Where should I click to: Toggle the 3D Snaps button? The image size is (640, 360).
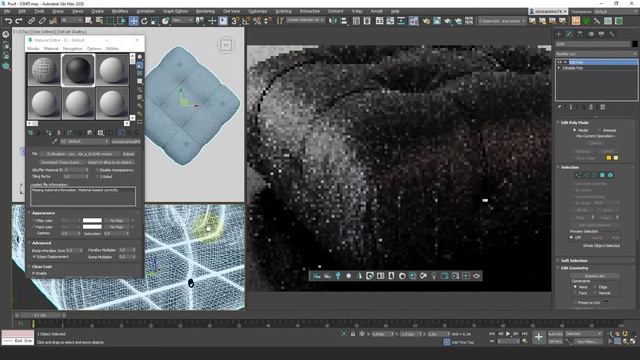[x=235, y=20]
